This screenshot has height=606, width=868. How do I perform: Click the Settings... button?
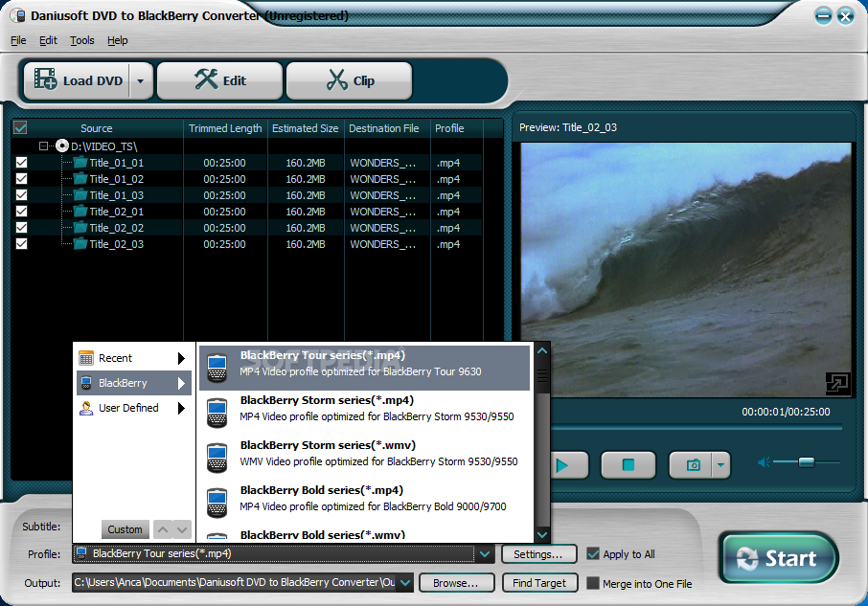(539, 554)
